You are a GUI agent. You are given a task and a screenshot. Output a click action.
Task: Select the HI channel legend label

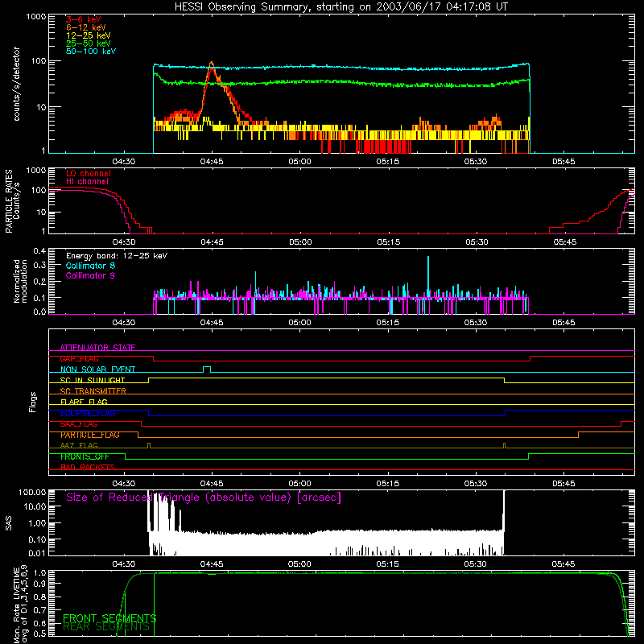point(88,182)
